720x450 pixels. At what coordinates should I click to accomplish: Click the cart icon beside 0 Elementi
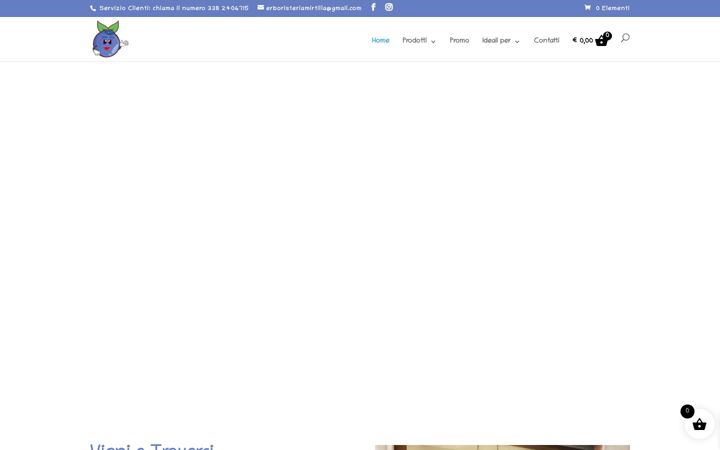point(587,7)
